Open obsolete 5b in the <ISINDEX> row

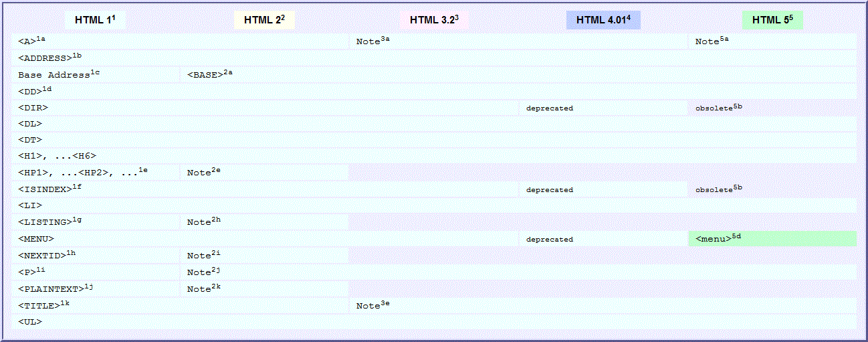tap(718, 189)
